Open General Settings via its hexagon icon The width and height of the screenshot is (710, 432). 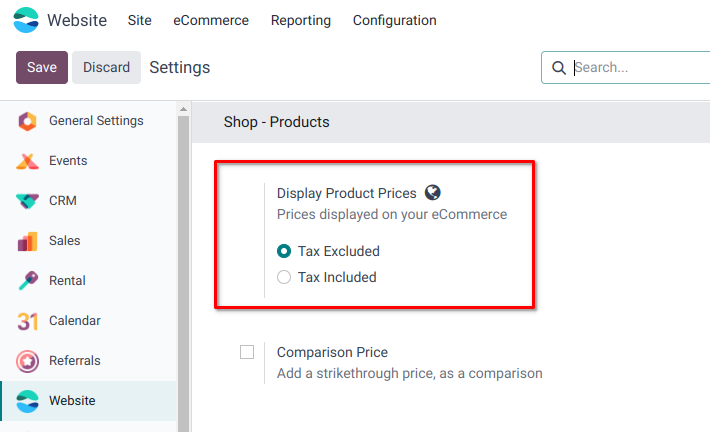click(28, 121)
